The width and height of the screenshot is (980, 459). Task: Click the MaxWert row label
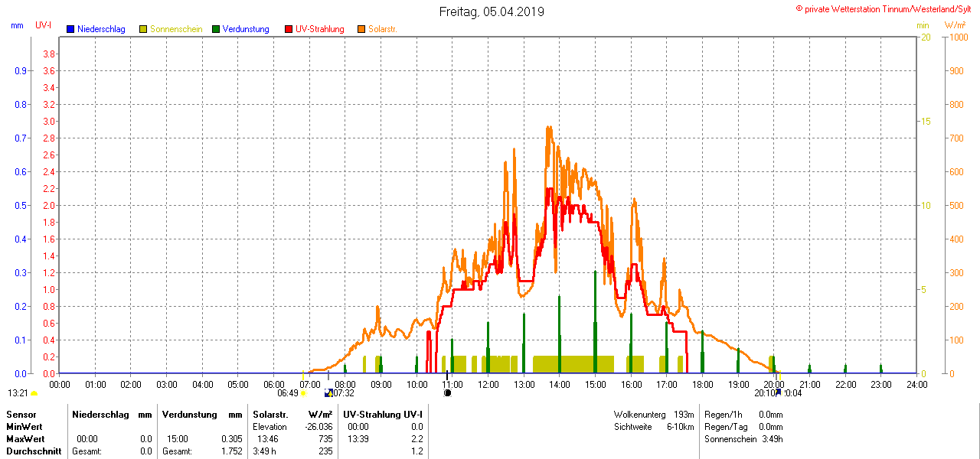pos(25,439)
